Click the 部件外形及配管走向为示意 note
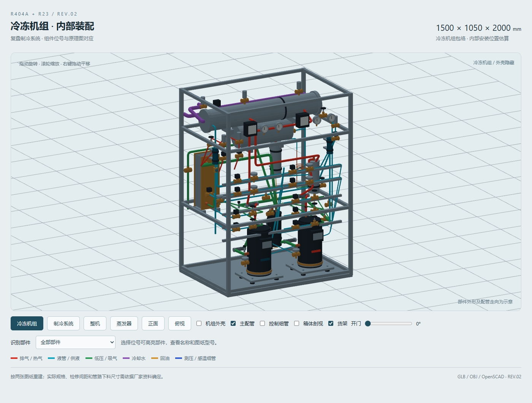This screenshot has width=532, height=403. point(485,301)
